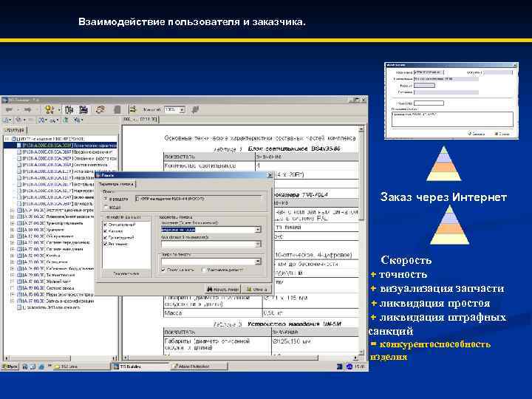This screenshot has width=532, height=399.
Task: Open the Пуск start menu
Action: coord(10,366)
